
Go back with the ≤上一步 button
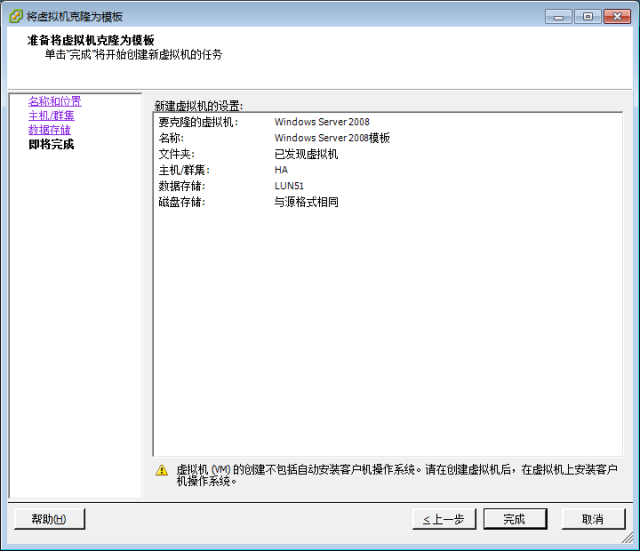tap(444, 519)
